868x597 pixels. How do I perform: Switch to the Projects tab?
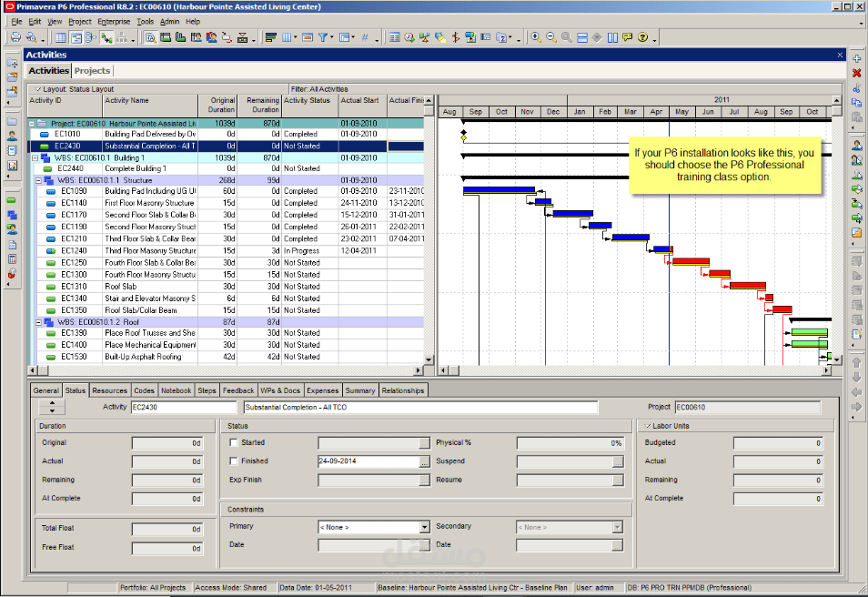pyautogui.click(x=93, y=71)
